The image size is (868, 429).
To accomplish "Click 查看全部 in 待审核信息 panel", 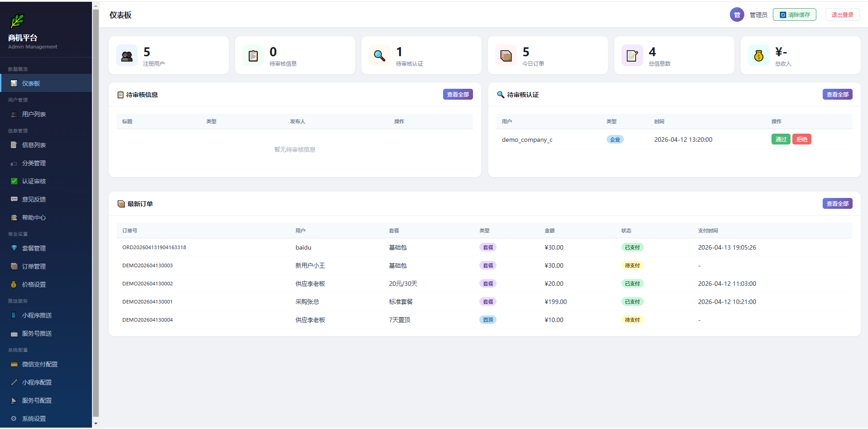I will 458,95.
